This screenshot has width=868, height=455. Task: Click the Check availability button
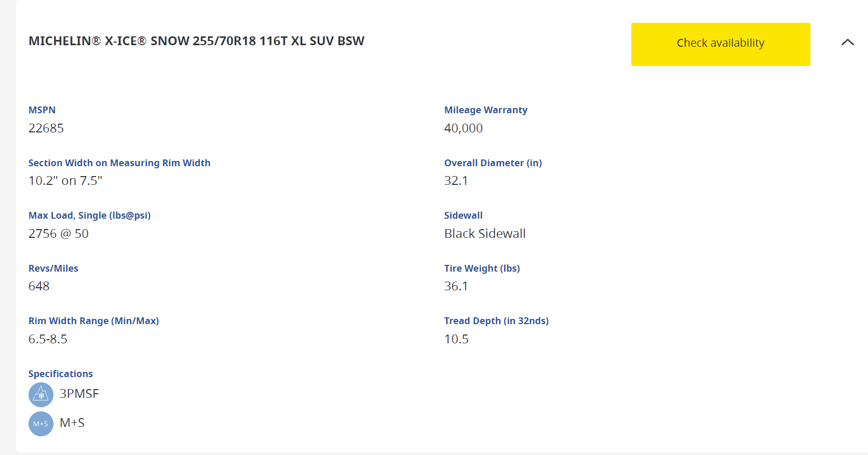pos(721,44)
